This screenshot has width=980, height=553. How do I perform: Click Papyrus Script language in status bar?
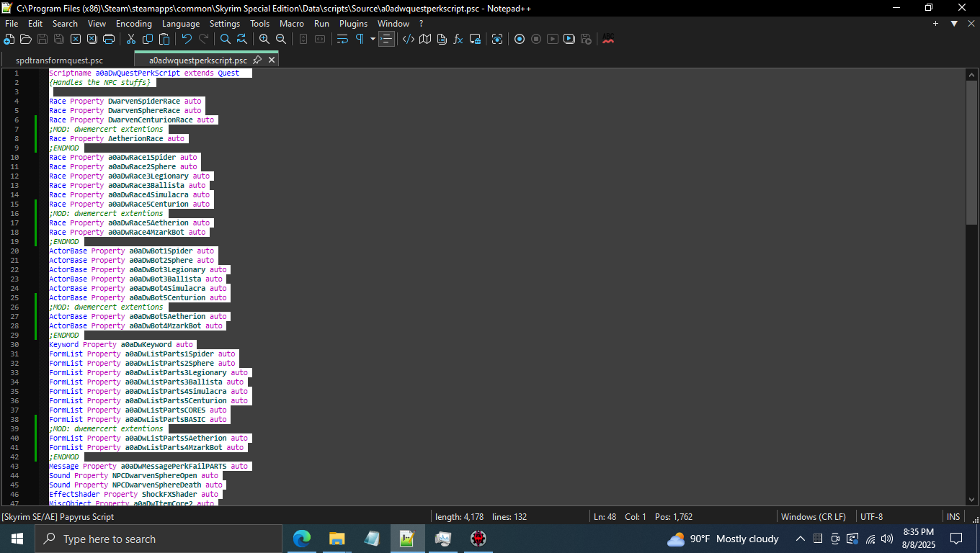[58, 516]
